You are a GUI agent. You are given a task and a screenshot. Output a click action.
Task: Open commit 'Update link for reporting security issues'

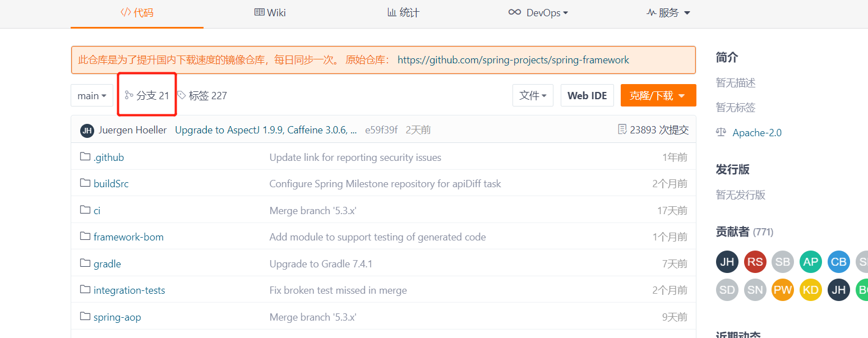click(355, 158)
